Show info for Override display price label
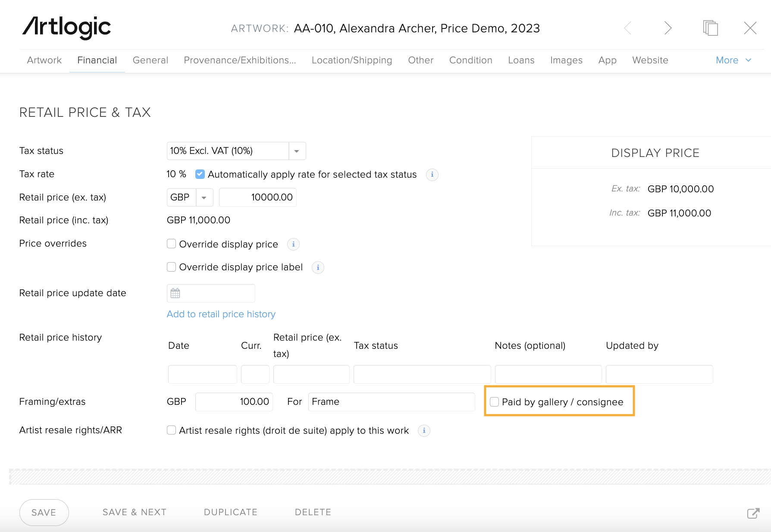 (x=318, y=268)
